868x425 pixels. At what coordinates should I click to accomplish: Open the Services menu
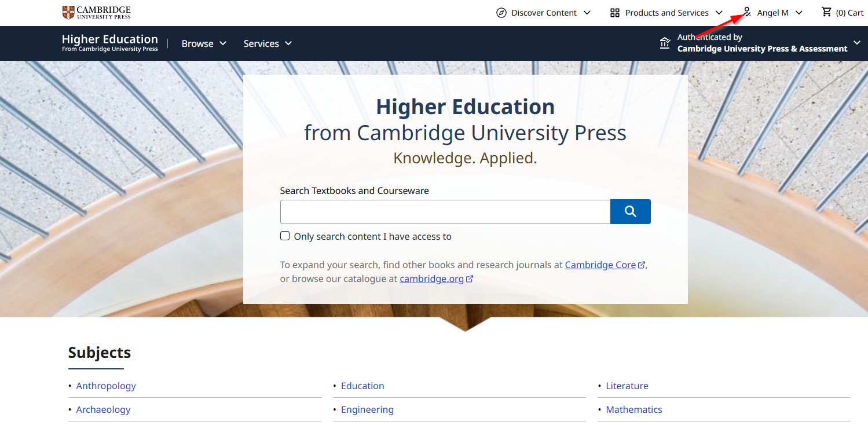pos(268,43)
